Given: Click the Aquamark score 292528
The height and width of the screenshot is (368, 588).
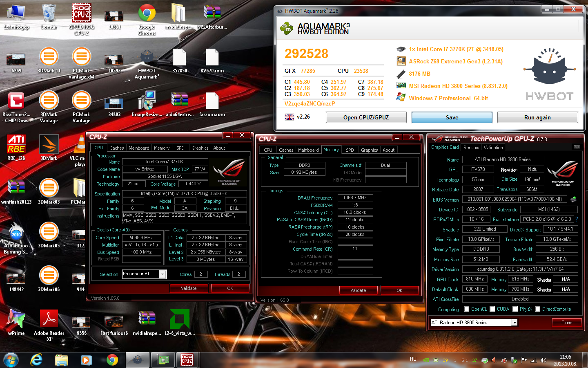Looking at the screenshot, I should pos(306,54).
